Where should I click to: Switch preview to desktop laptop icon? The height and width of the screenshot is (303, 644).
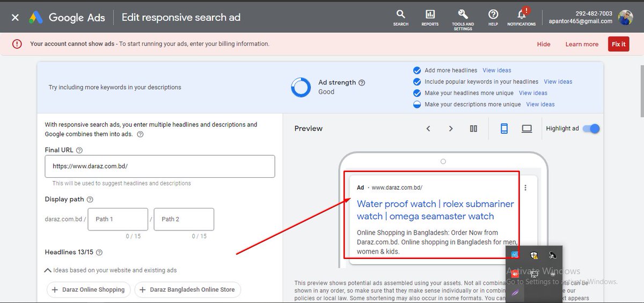[527, 129]
